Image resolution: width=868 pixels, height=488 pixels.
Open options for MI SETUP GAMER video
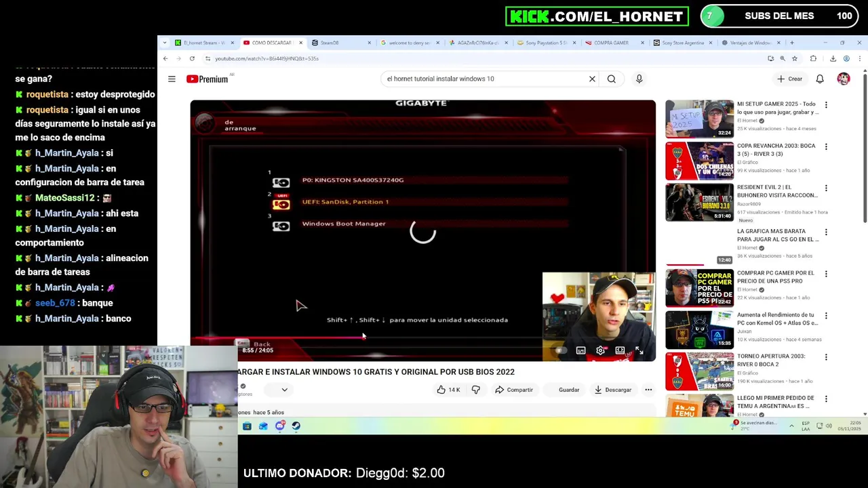tap(826, 105)
